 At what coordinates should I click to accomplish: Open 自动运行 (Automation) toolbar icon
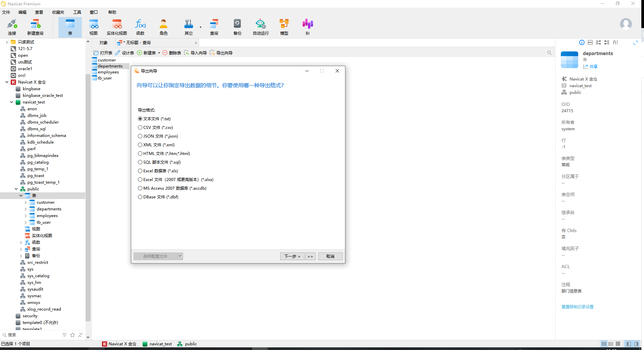click(x=261, y=27)
